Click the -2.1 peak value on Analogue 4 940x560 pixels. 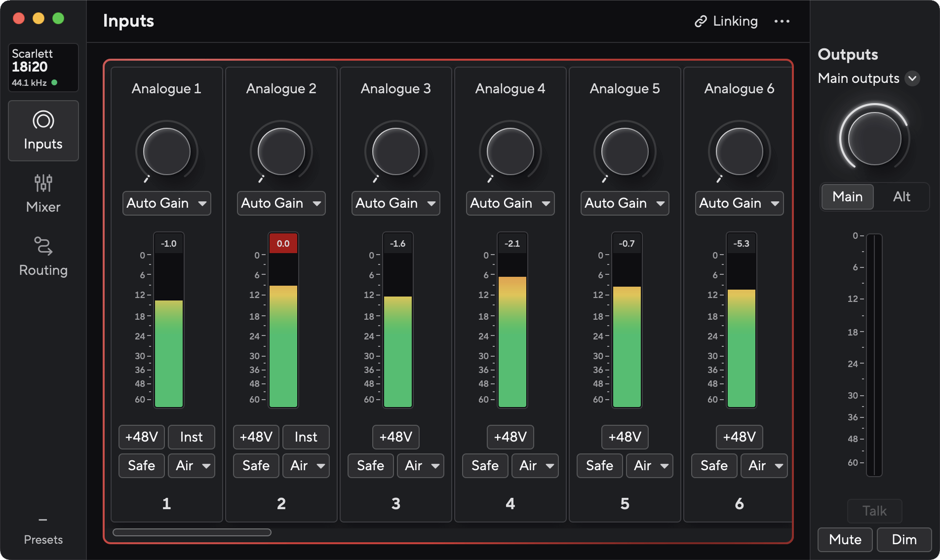512,244
